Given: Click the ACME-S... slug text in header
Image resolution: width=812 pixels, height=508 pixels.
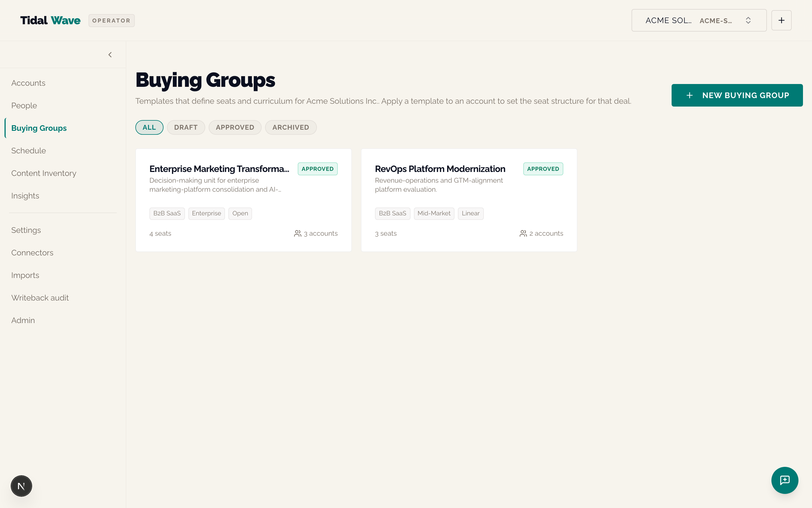Looking at the screenshot, I should tap(716, 21).
